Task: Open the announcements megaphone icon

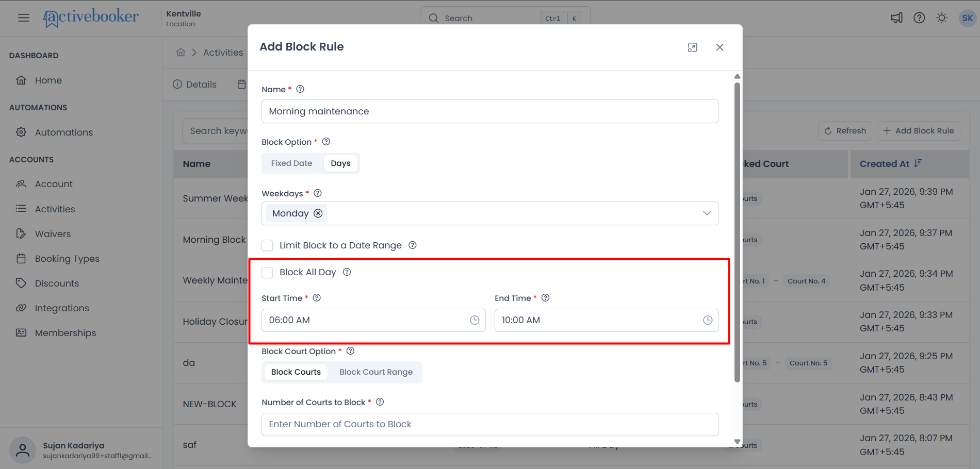Action: (897, 18)
